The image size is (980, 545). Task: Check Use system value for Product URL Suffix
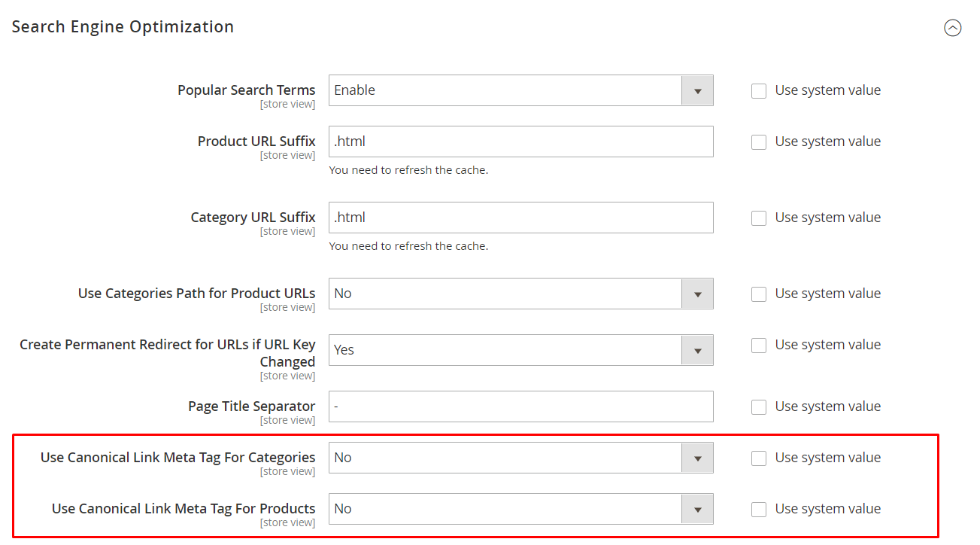pyautogui.click(x=759, y=142)
